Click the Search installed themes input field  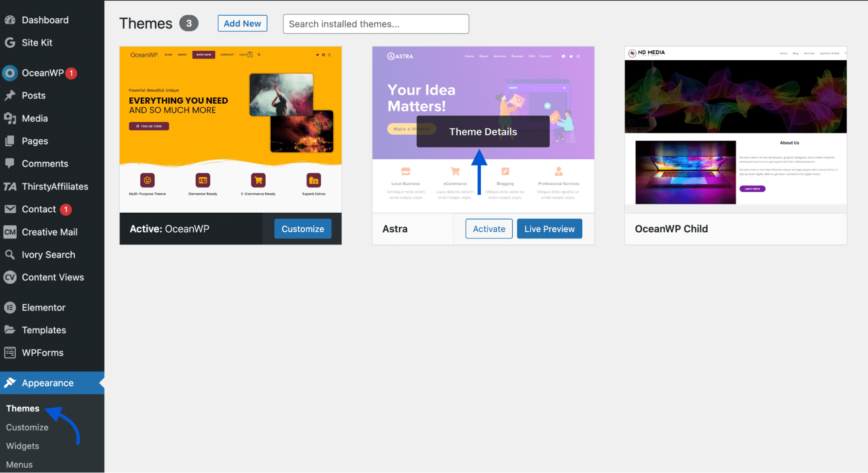(375, 23)
